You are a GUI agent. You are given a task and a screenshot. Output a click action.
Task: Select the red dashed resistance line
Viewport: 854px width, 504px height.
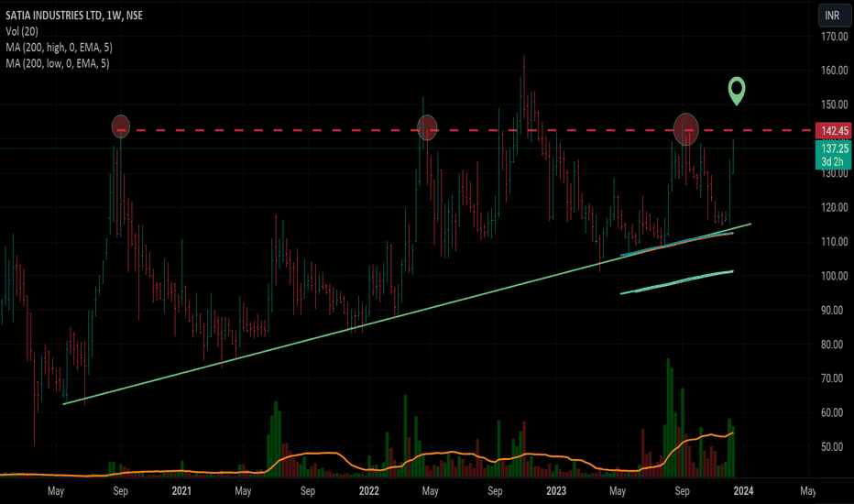pyautogui.click(x=463, y=131)
